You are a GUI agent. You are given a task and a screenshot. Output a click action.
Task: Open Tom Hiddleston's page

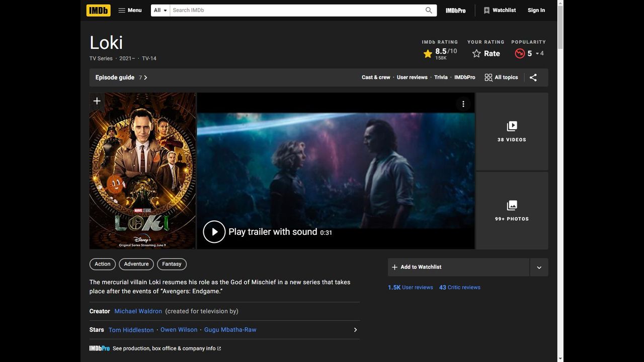[x=131, y=330]
